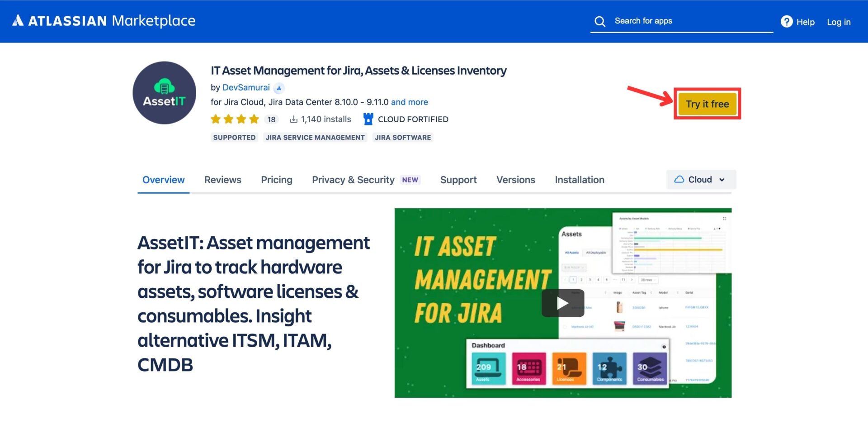
Task: Switch to the Reviews tab
Action: click(x=223, y=180)
